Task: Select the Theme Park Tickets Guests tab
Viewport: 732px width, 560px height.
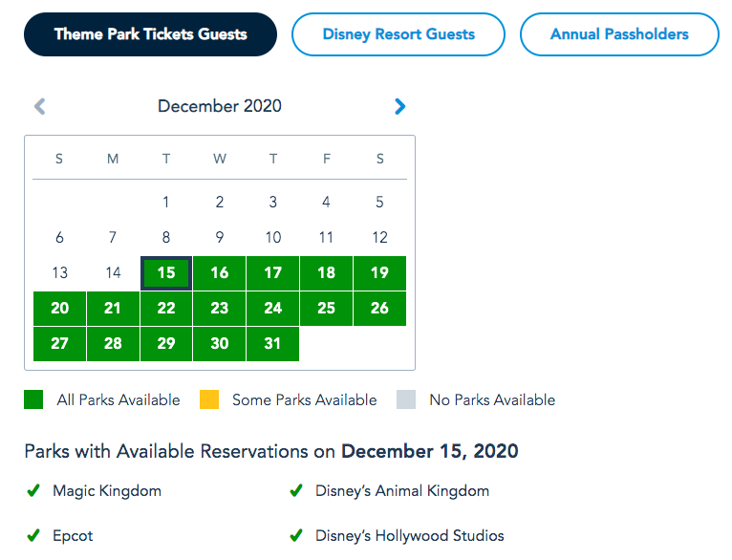Action: 150,34
